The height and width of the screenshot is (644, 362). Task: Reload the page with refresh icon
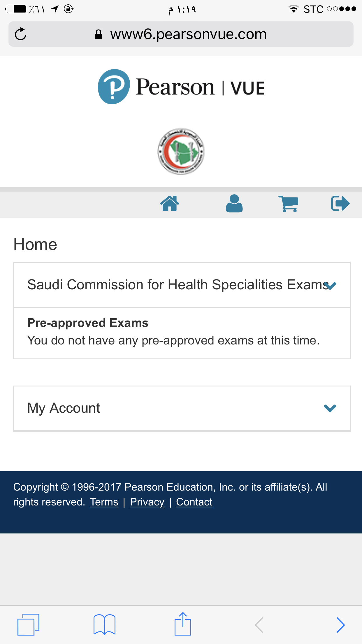tap(21, 34)
